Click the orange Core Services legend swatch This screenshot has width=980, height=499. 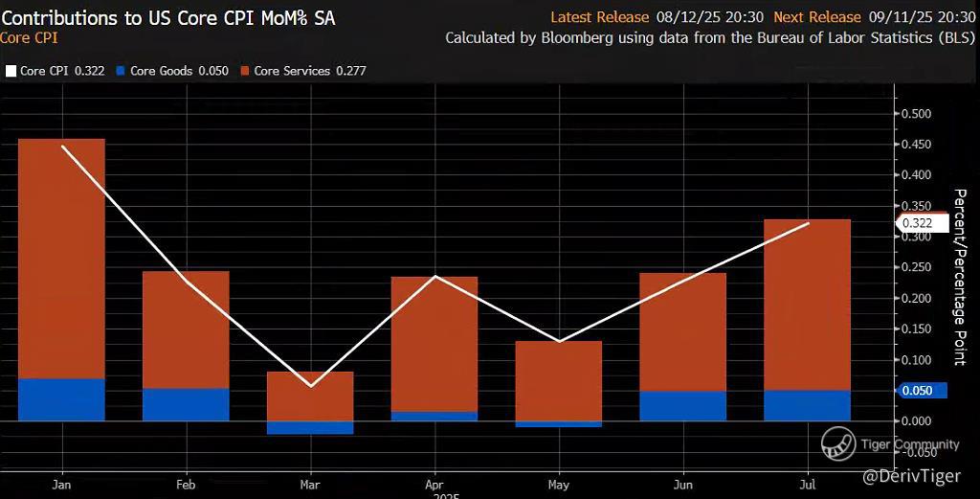click(244, 71)
